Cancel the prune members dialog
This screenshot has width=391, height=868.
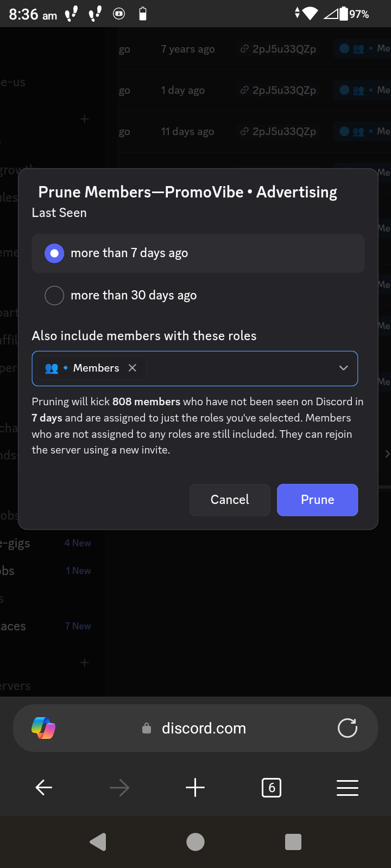(x=229, y=500)
